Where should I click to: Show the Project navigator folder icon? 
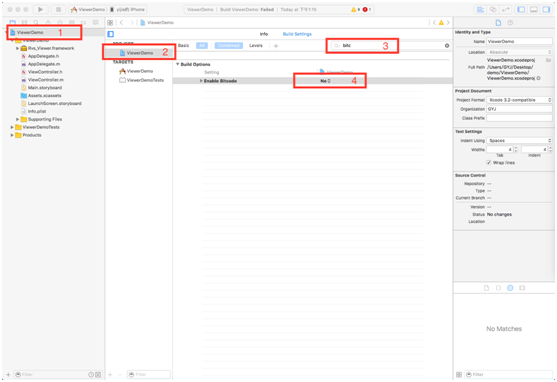(13, 22)
